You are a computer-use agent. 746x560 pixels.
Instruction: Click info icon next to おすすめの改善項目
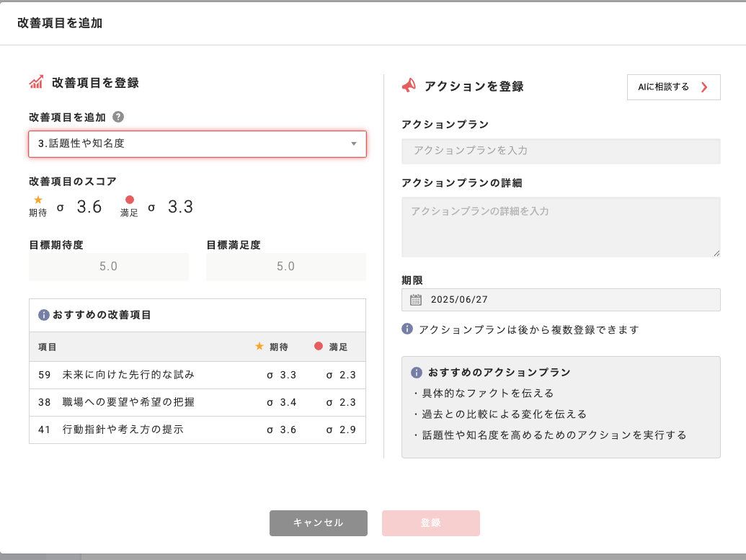[x=43, y=315]
